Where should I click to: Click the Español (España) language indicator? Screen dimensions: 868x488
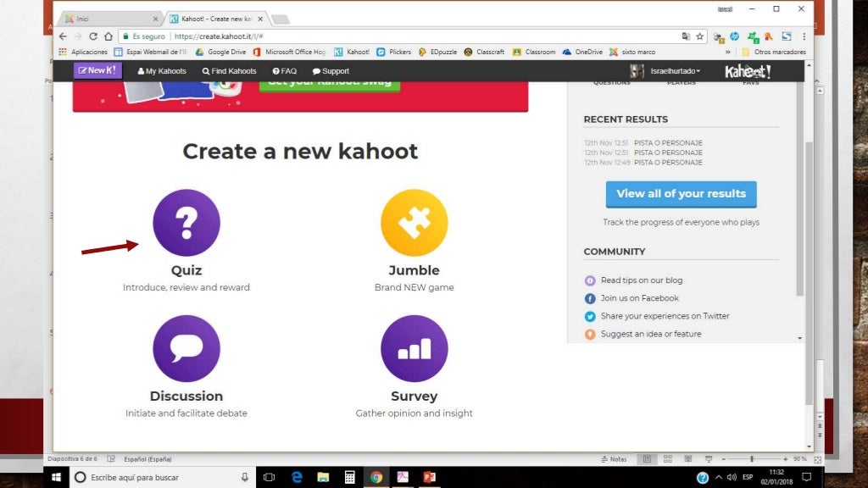click(147, 459)
